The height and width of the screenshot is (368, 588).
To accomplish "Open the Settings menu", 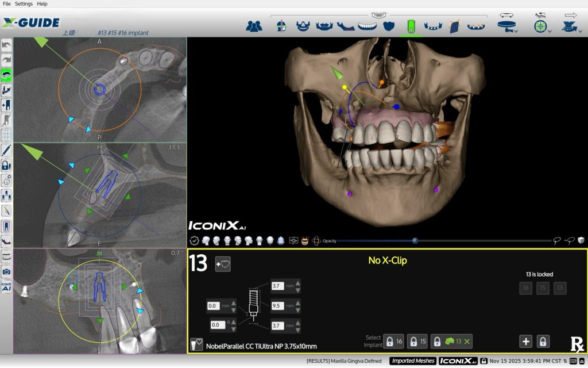I will point(24,3).
